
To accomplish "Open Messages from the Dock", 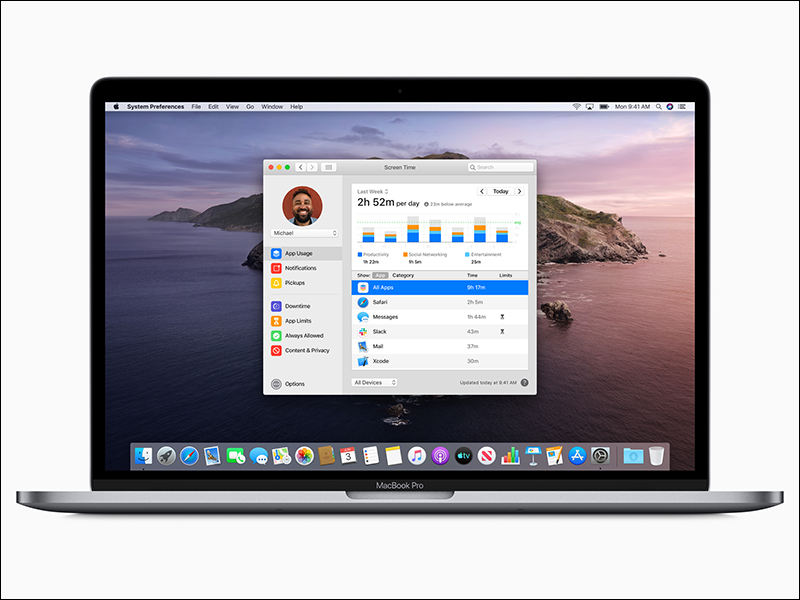I will [x=259, y=456].
